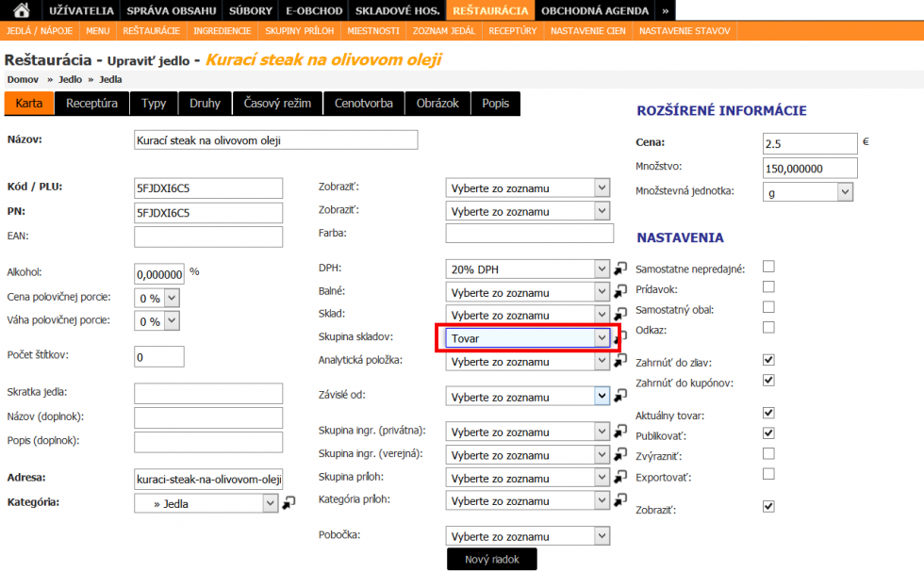This screenshot has height=571, width=924.
Task: Click the edit icon next to Sklad dropdown
Action: [x=620, y=315]
